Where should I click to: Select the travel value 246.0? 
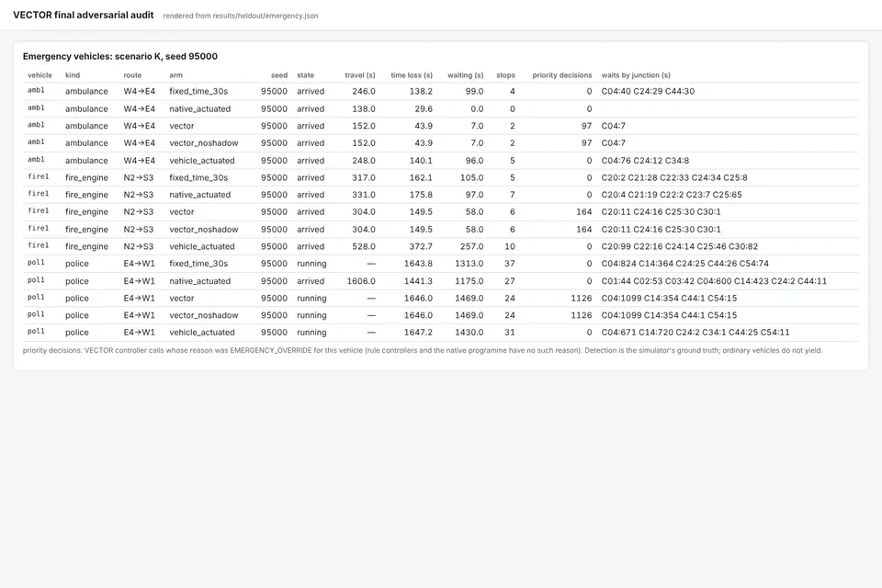pos(364,91)
